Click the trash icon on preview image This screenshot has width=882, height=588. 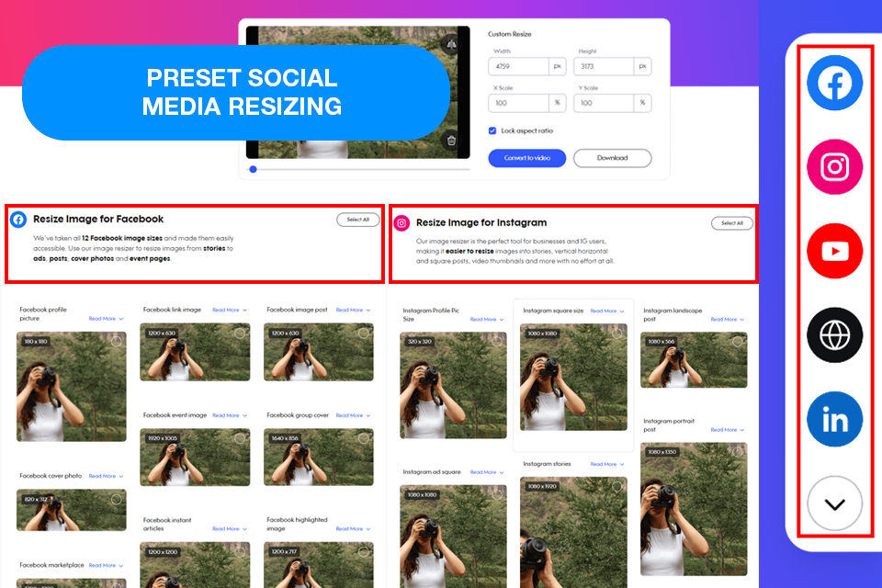(451, 141)
